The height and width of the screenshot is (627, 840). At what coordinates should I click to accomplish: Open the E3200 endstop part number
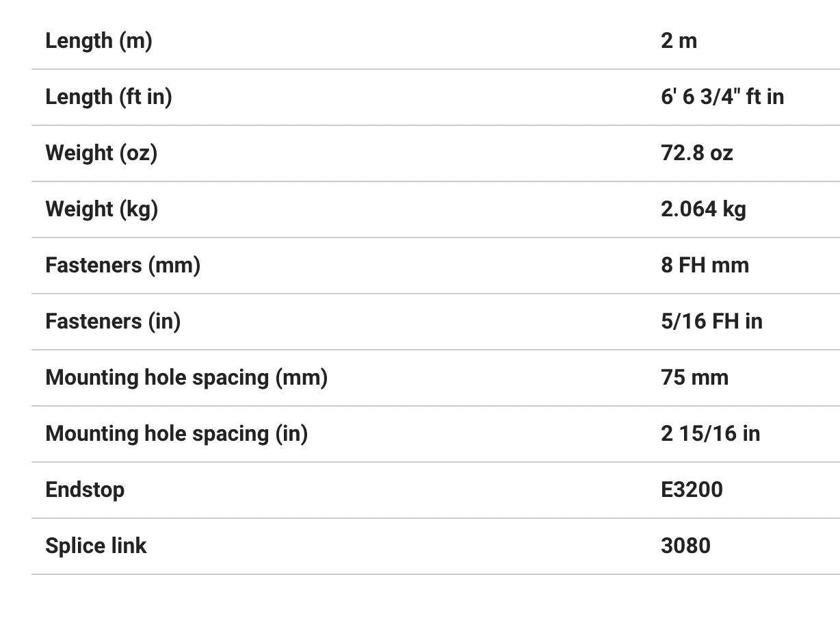click(x=692, y=490)
